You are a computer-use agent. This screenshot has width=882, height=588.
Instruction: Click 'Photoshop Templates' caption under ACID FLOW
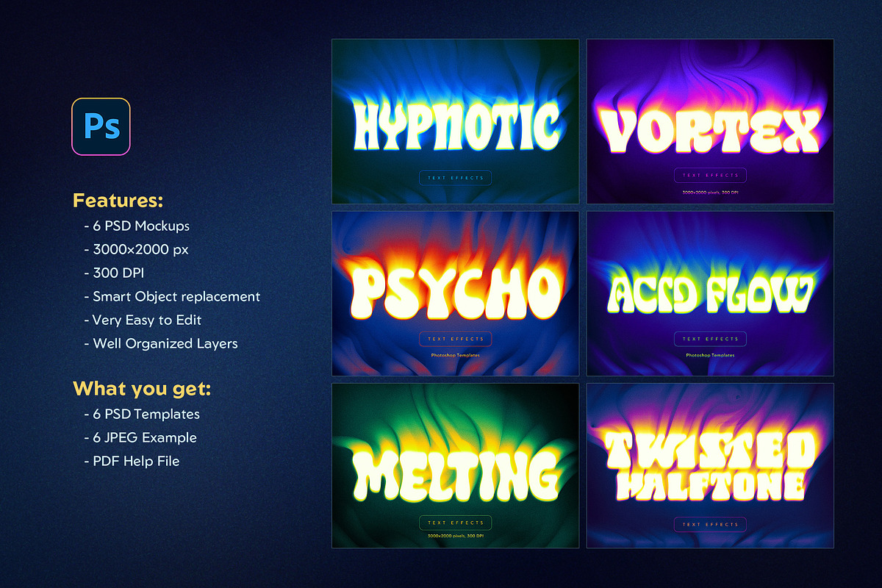(x=710, y=355)
